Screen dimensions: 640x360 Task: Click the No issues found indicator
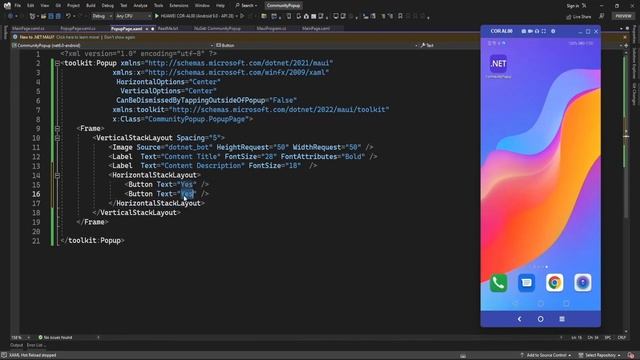tap(55, 338)
